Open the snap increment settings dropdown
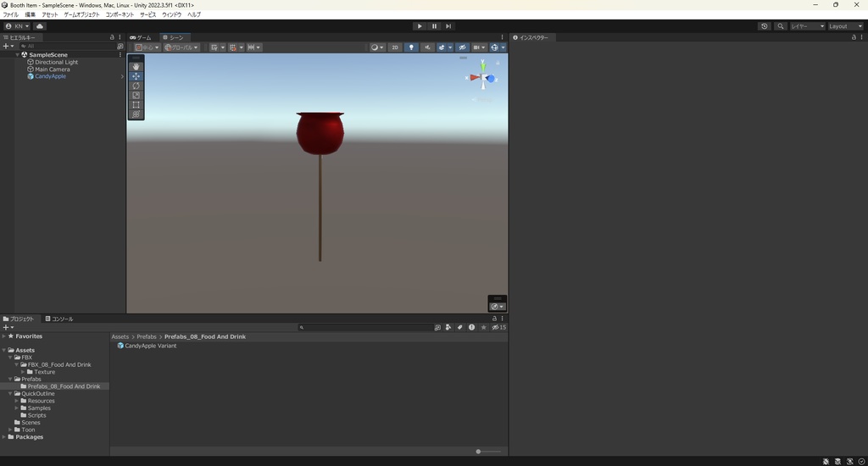Viewport: 868px width, 466px height. pos(254,47)
